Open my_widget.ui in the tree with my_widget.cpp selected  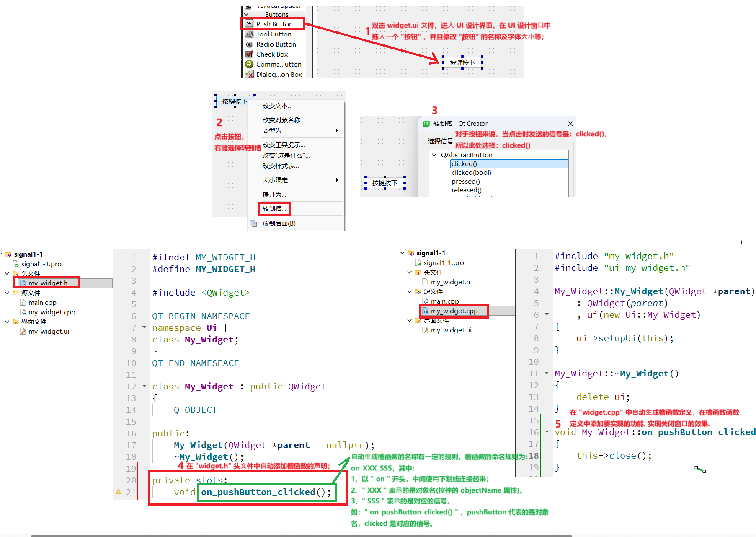[x=451, y=330]
